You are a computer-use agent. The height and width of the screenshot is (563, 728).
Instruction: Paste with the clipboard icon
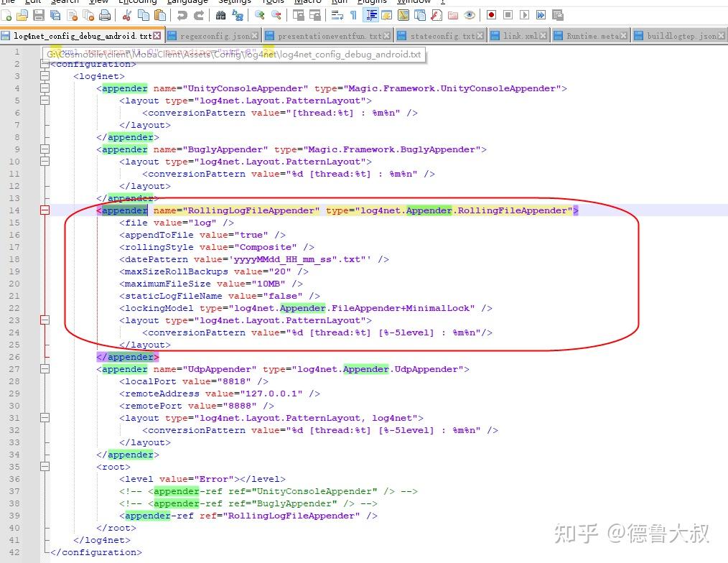pos(159,15)
